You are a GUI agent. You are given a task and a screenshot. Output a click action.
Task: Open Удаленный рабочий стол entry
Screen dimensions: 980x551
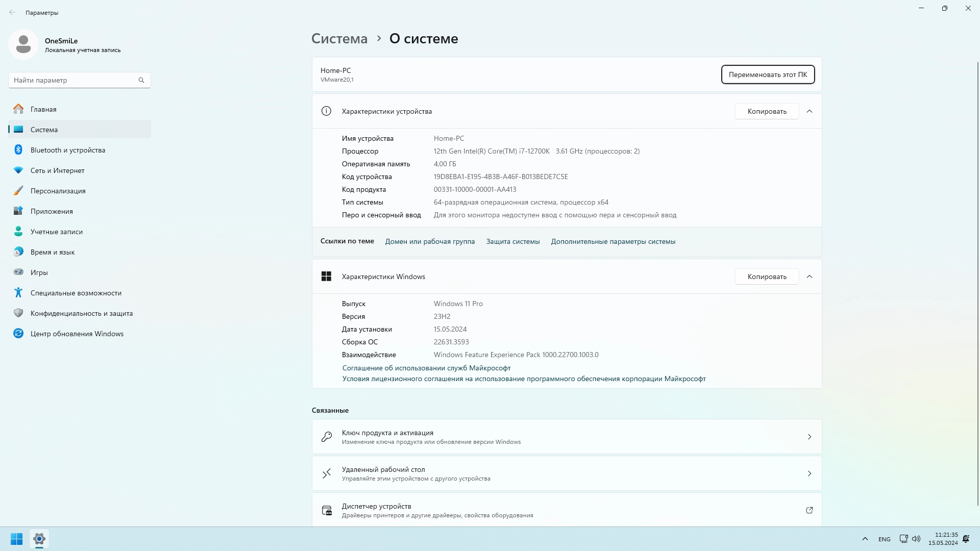click(x=567, y=473)
